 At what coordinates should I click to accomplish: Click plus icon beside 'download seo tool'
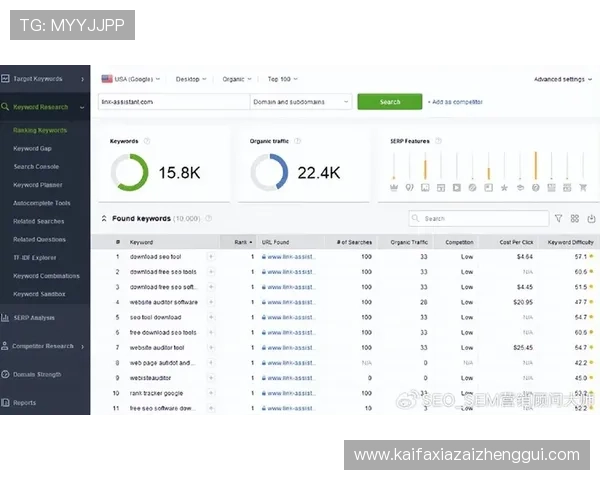coord(210,257)
